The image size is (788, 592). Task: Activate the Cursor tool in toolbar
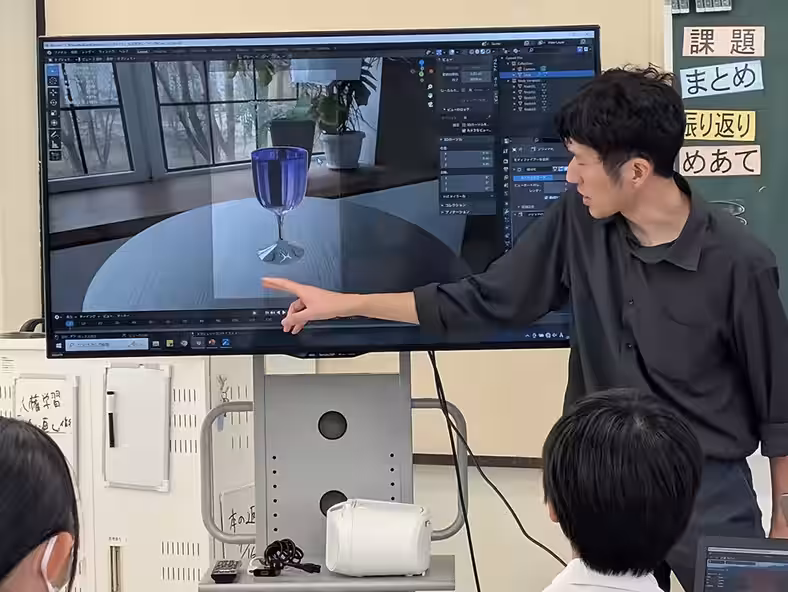point(53,83)
